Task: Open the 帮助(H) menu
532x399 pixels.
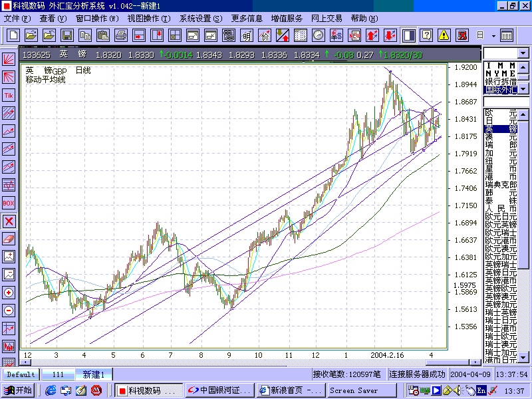Action: coord(364,19)
